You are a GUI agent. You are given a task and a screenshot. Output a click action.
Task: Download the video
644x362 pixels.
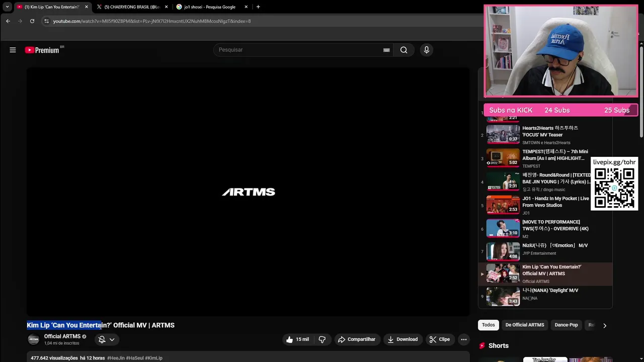403,339
